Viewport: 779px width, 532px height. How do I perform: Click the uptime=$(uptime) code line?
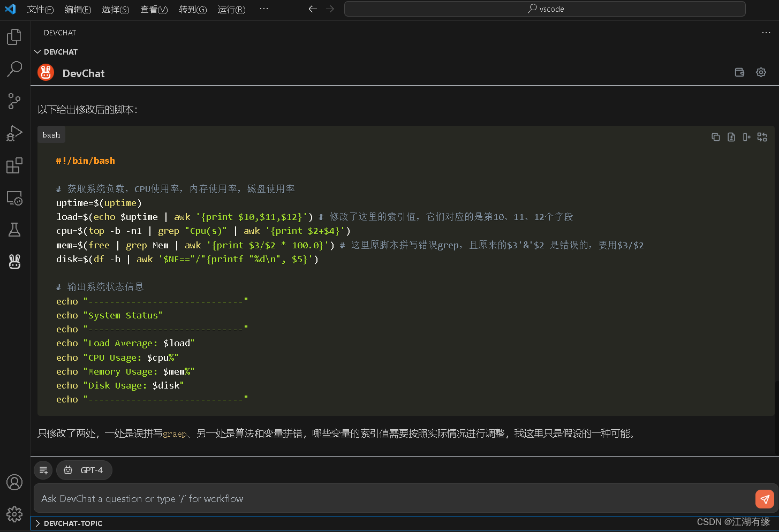coord(99,203)
